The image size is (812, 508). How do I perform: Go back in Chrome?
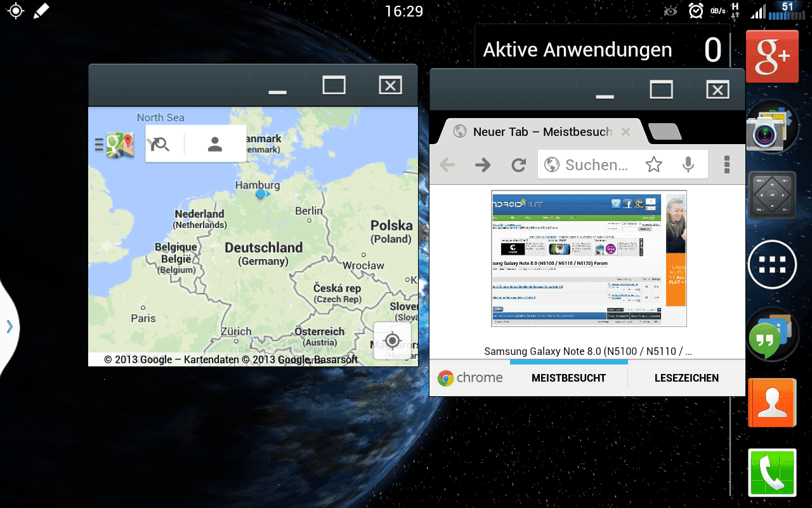point(447,165)
